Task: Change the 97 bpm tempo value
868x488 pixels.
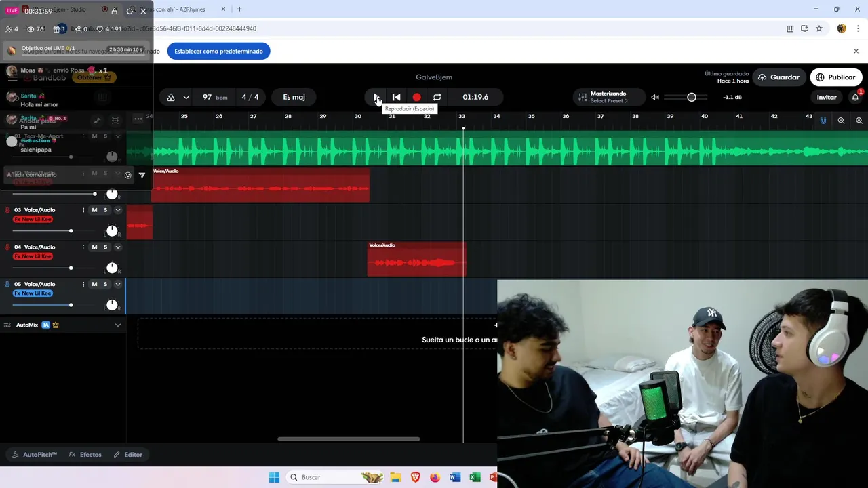Action: coord(215,97)
